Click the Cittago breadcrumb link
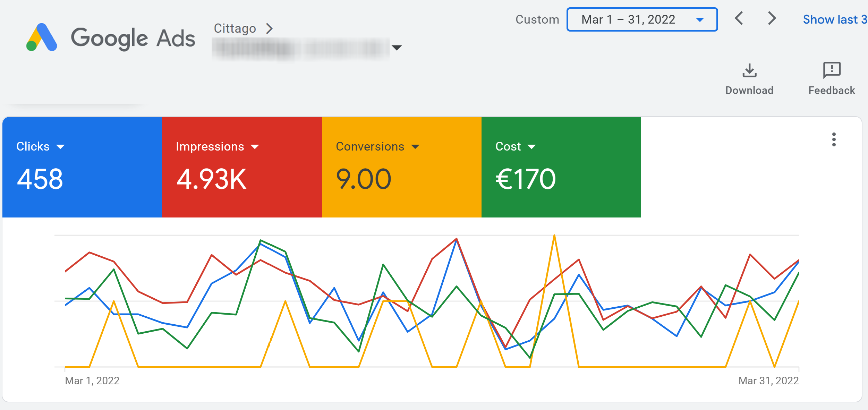868x410 pixels. point(235,28)
